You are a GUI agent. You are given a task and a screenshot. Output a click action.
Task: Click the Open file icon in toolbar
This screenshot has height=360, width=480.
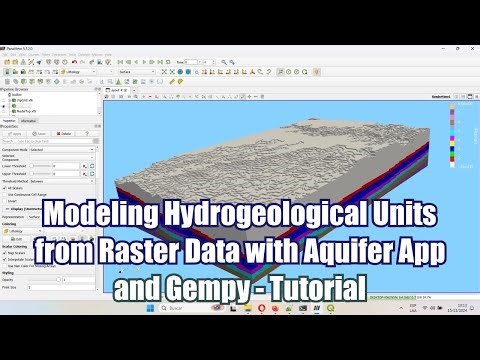pyautogui.click(x=7, y=62)
